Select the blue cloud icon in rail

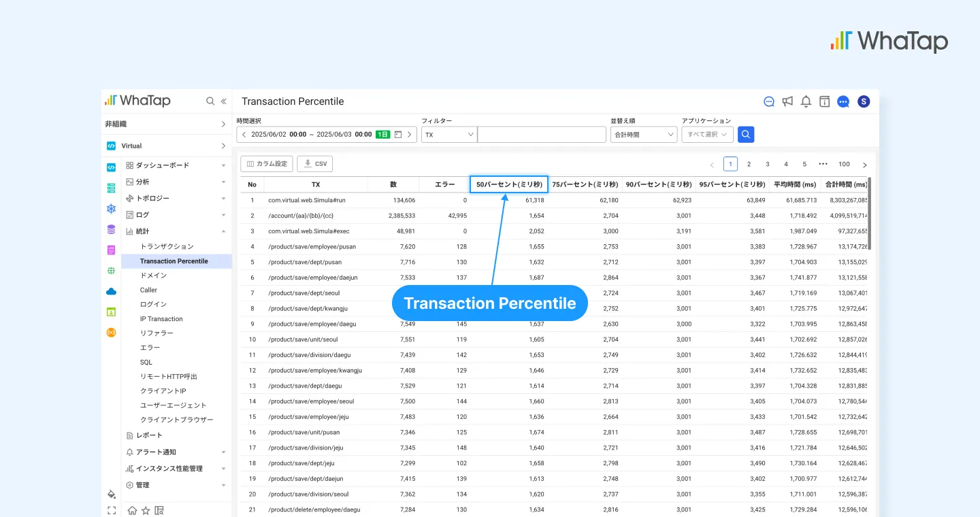click(111, 291)
